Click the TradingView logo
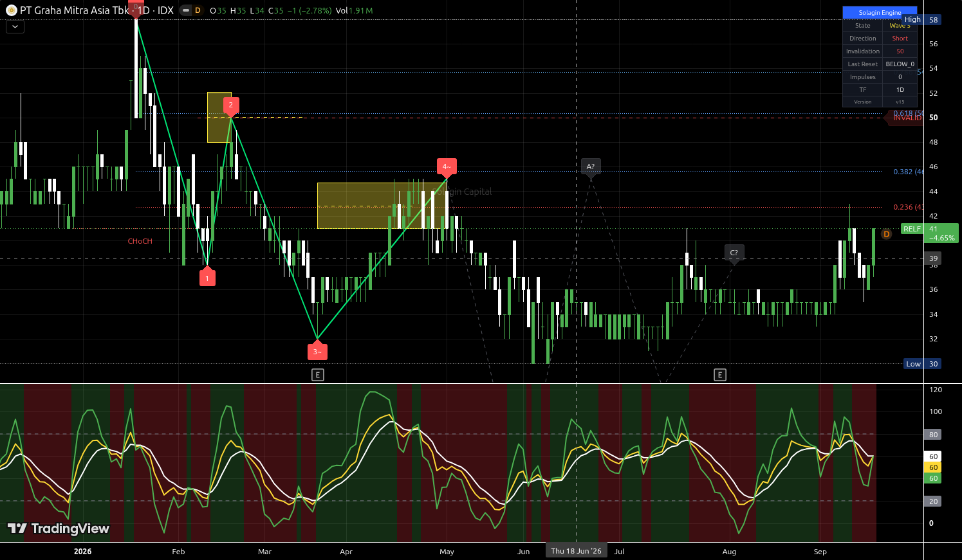 click(x=59, y=528)
